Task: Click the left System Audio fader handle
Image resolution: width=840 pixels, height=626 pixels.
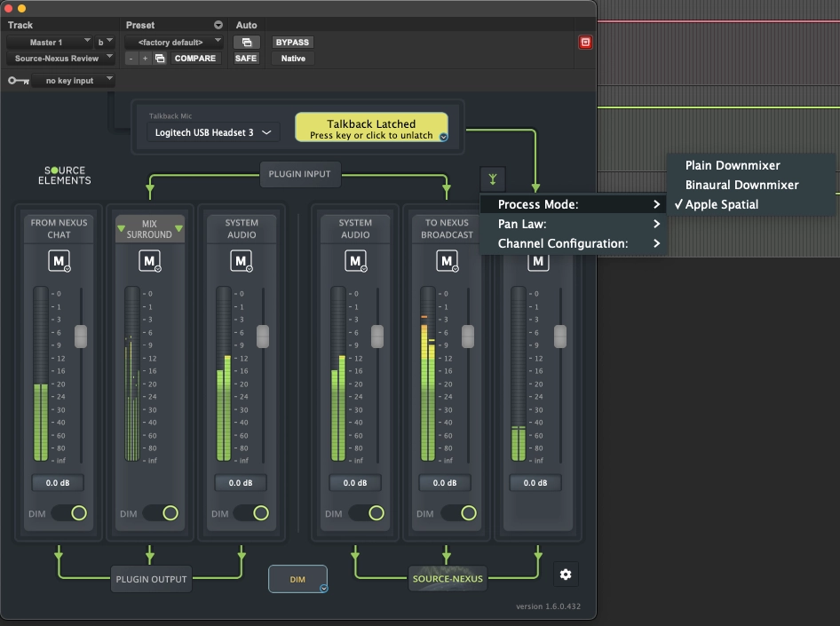Action: click(x=263, y=337)
